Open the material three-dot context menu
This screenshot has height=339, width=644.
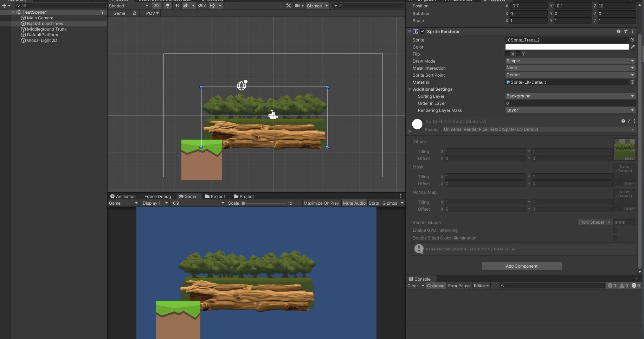tap(635, 121)
